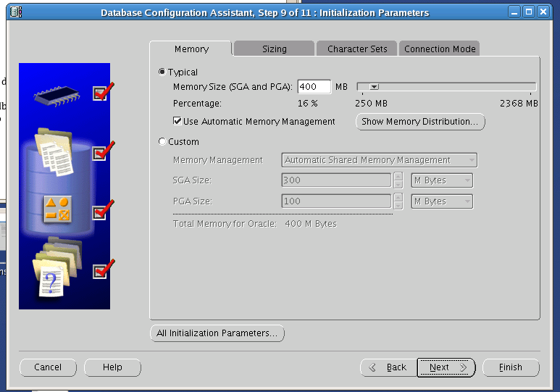
Task: Open the Character Sets tab
Action: click(357, 49)
